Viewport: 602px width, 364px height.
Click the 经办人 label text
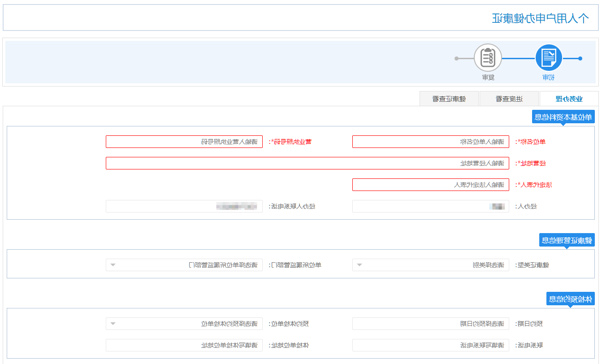[526, 207]
